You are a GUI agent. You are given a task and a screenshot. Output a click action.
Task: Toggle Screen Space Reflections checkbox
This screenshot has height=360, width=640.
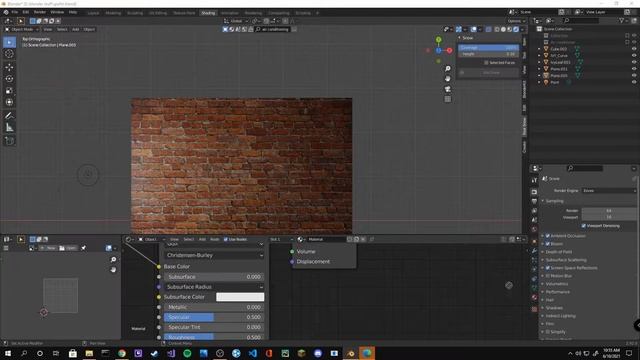(x=548, y=268)
